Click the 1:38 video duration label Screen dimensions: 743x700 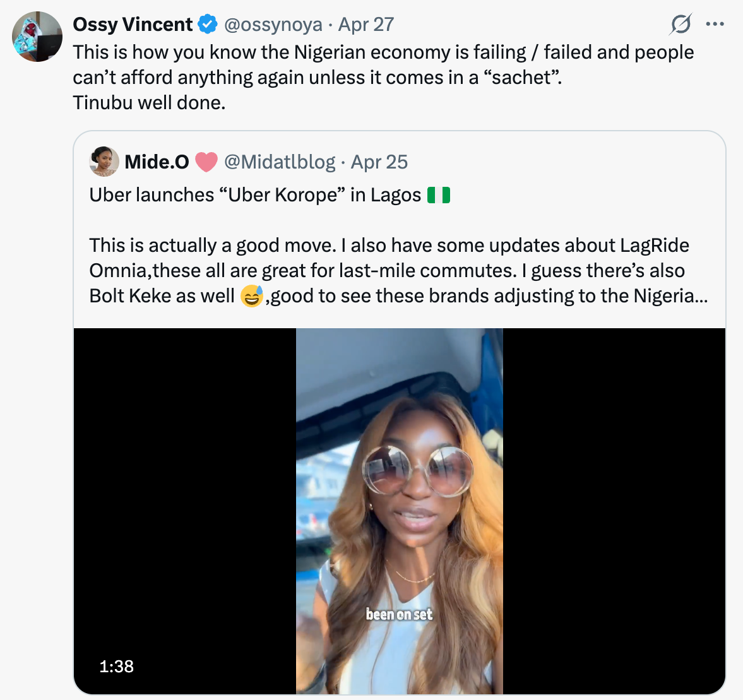pyautogui.click(x=117, y=666)
